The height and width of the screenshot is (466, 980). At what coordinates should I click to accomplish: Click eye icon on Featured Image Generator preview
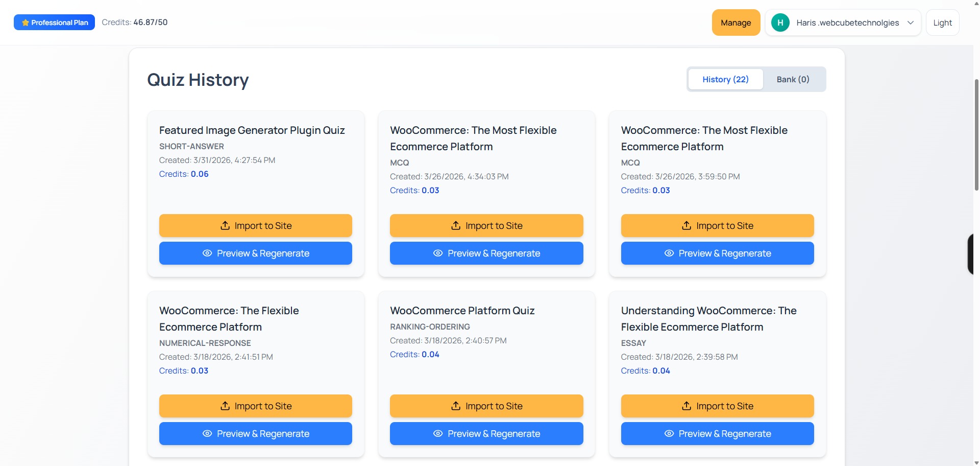(x=207, y=253)
